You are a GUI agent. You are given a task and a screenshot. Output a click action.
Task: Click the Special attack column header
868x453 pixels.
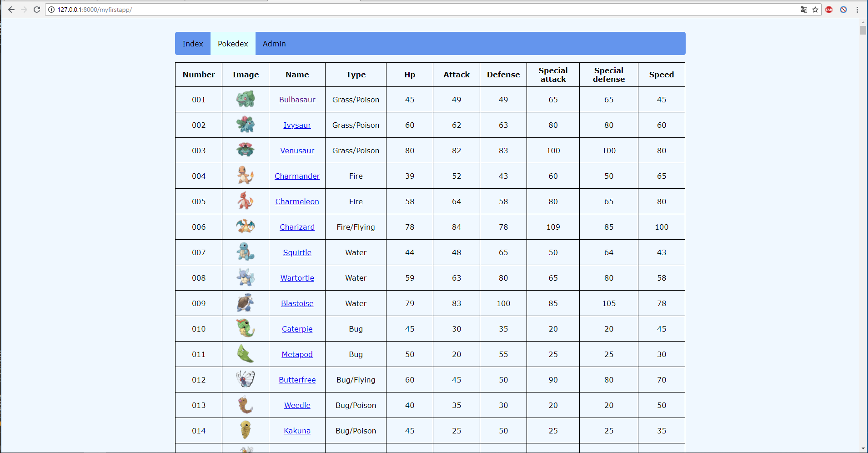(x=553, y=75)
